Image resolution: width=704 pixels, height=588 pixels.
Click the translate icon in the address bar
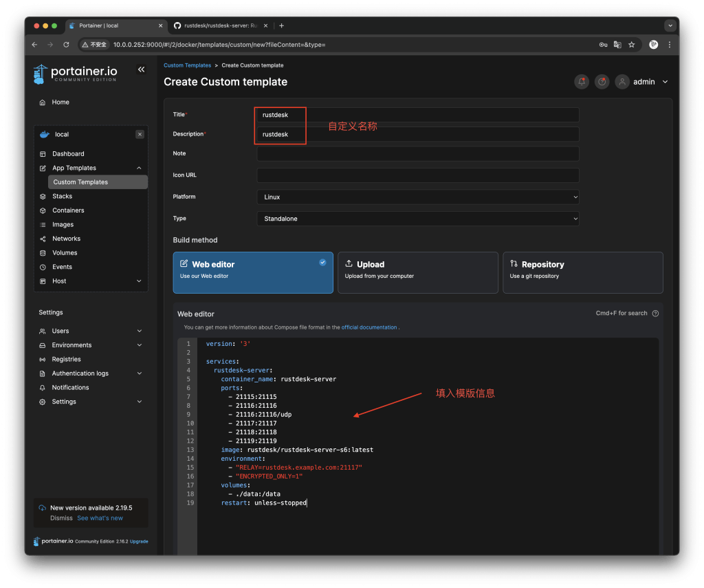click(617, 45)
